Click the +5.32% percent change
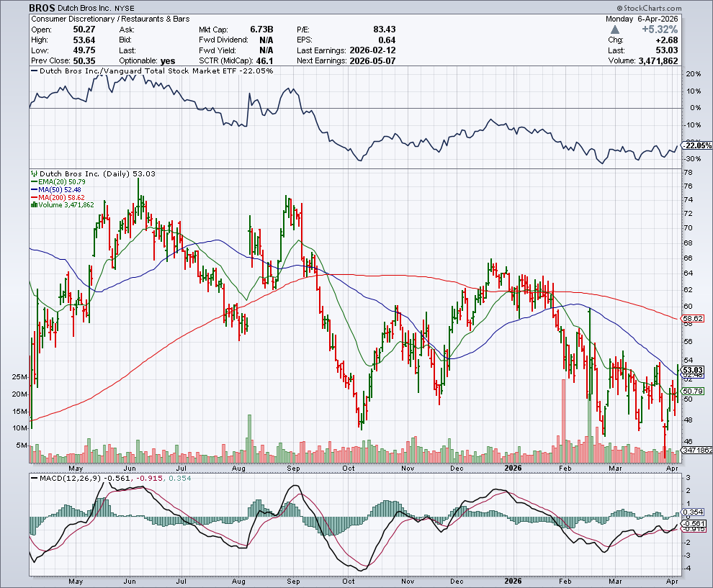This screenshot has height=588, width=713. [660, 30]
